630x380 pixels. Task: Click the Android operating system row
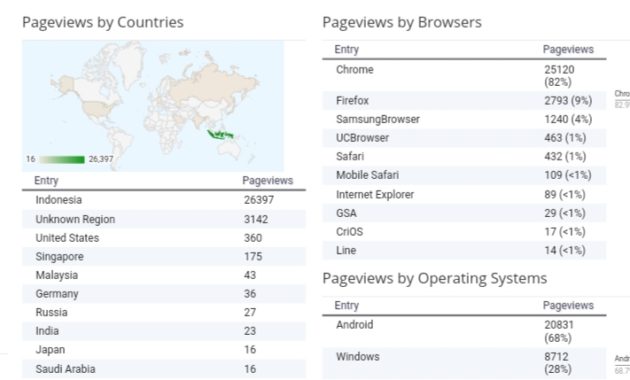coord(464,331)
